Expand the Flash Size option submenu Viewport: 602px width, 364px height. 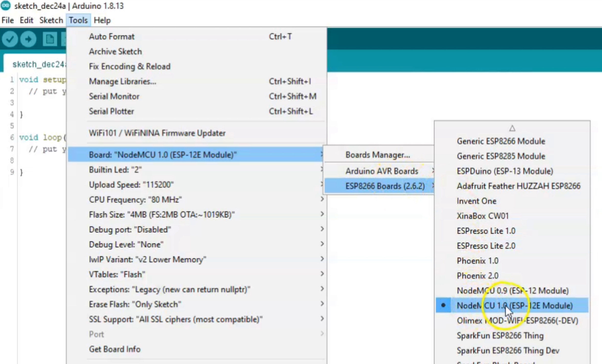pyautogui.click(x=161, y=215)
